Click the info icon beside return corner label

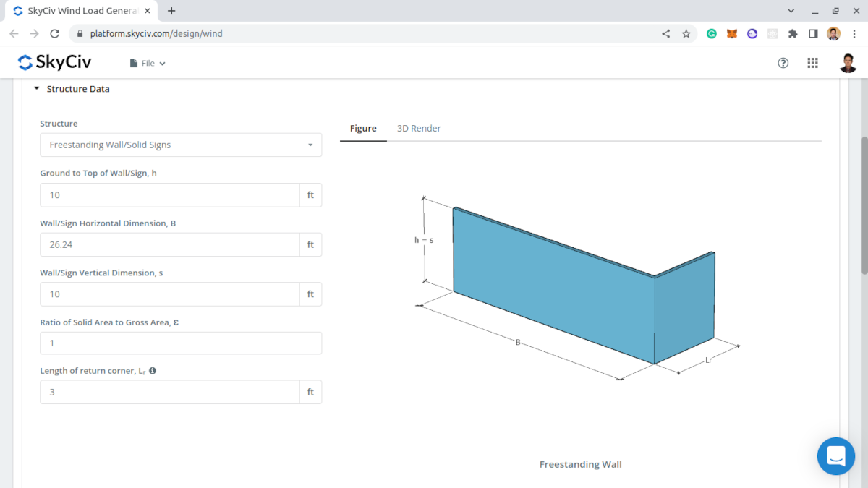pyautogui.click(x=153, y=370)
